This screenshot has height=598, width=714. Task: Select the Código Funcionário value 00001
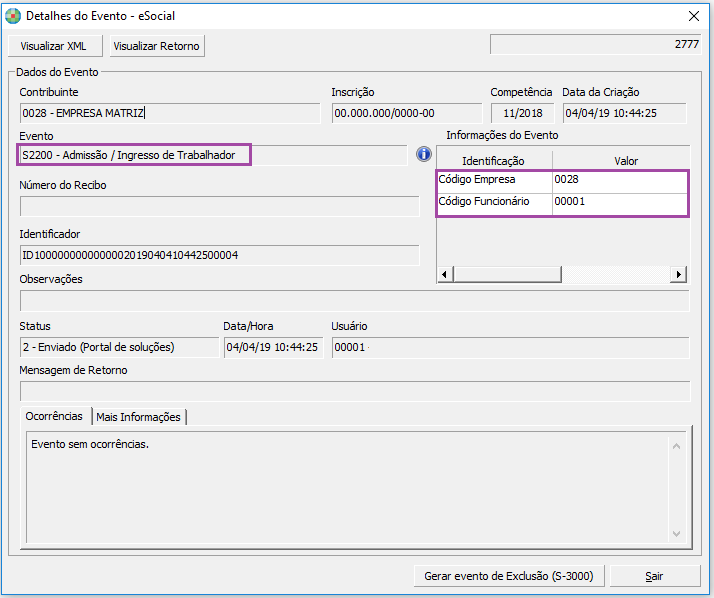(x=619, y=202)
